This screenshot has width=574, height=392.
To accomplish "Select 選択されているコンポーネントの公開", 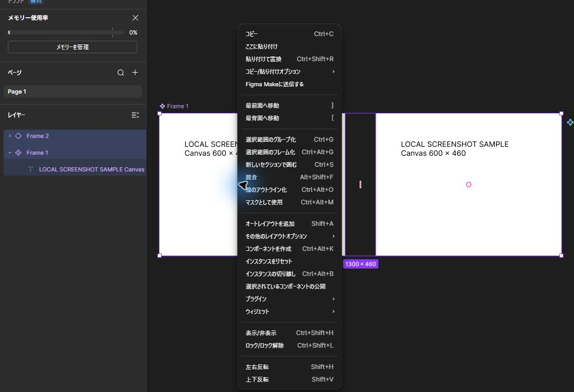I will (x=290, y=286).
